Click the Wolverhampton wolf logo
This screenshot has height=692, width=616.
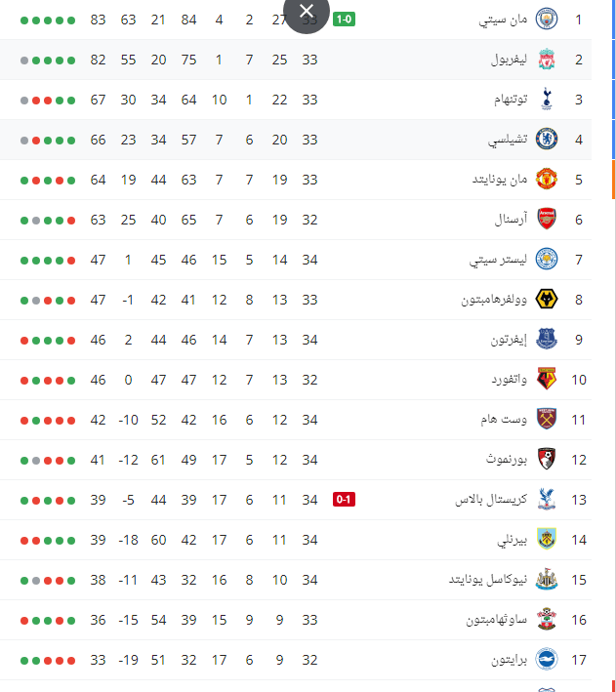[x=547, y=300]
